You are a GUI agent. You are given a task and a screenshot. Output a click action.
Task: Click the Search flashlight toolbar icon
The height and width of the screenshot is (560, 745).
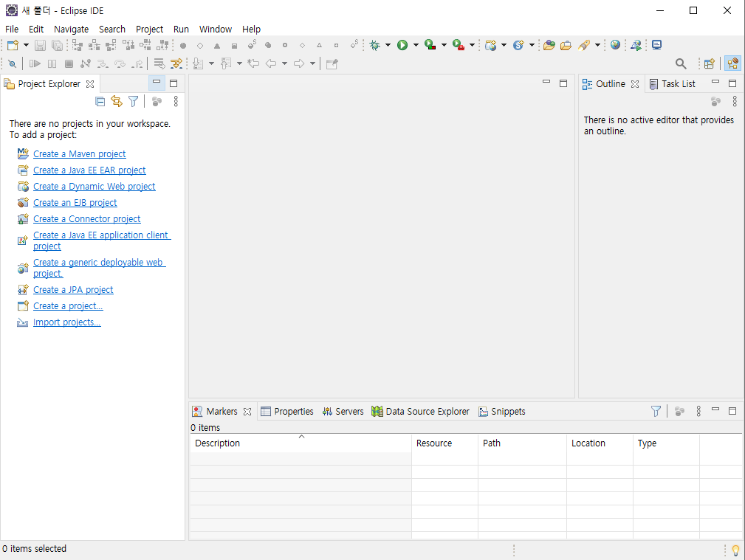click(x=584, y=45)
